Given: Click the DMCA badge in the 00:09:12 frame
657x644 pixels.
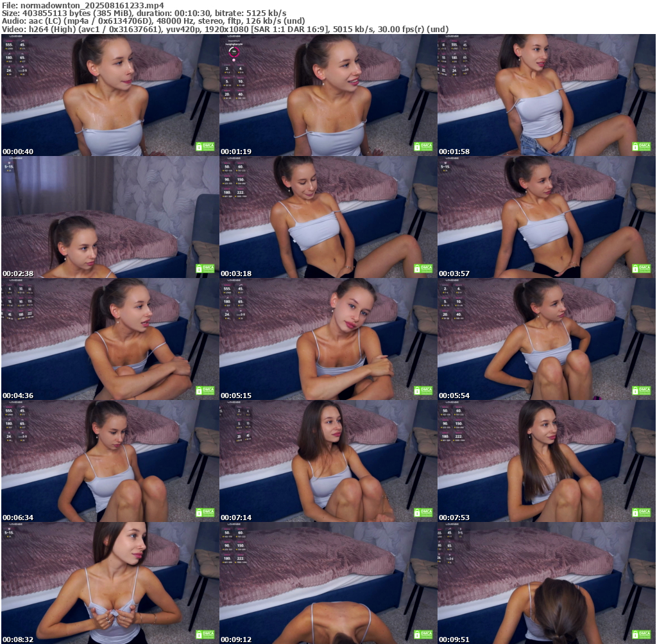Looking at the screenshot, I should point(423,634).
